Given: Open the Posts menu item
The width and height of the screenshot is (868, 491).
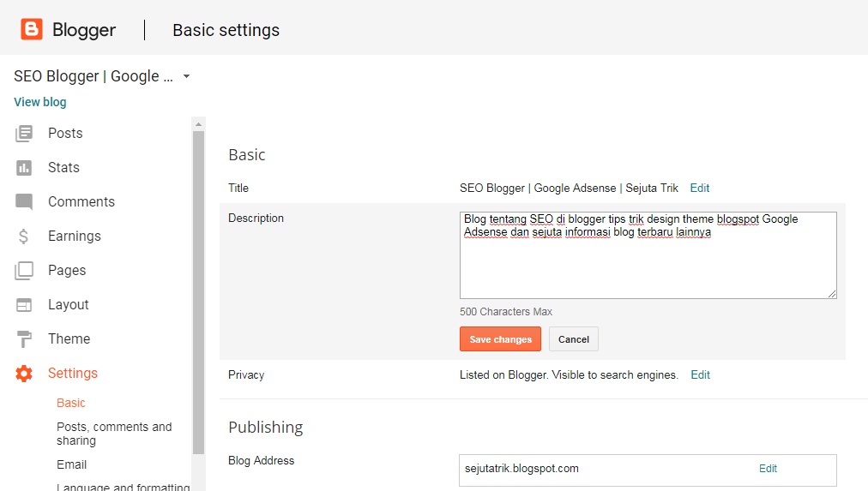Looking at the screenshot, I should tap(65, 134).
